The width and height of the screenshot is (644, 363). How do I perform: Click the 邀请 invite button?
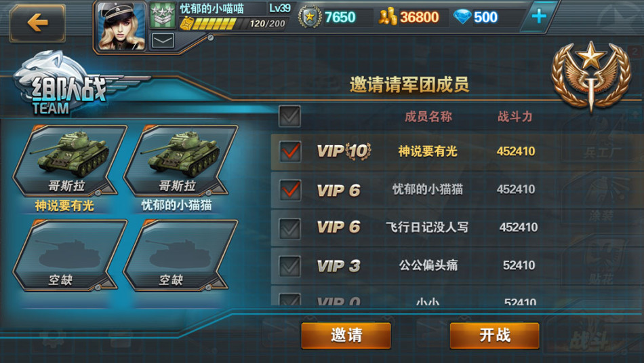[x=346, y=335]
